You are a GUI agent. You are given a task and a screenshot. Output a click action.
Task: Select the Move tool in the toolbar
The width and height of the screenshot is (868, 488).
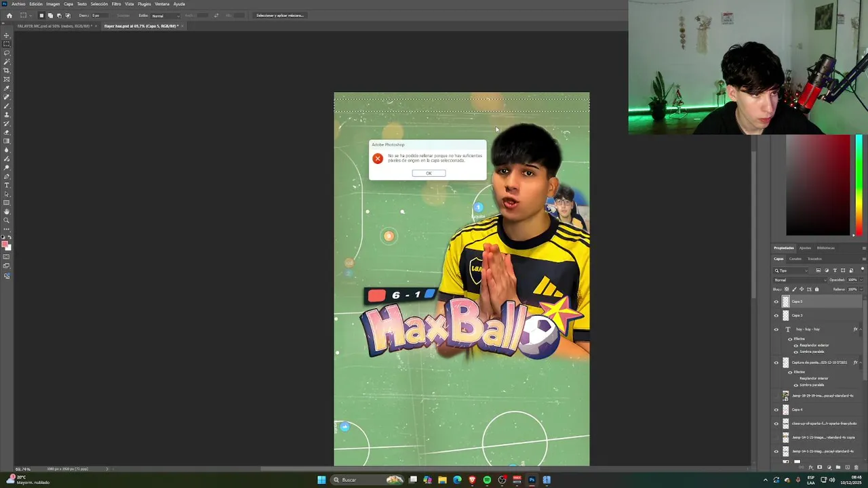[6, 35]
